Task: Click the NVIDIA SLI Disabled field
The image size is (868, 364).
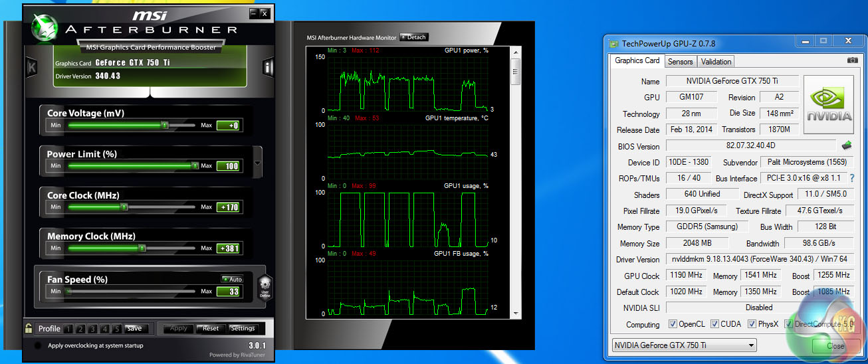Action: pos(760,308)
